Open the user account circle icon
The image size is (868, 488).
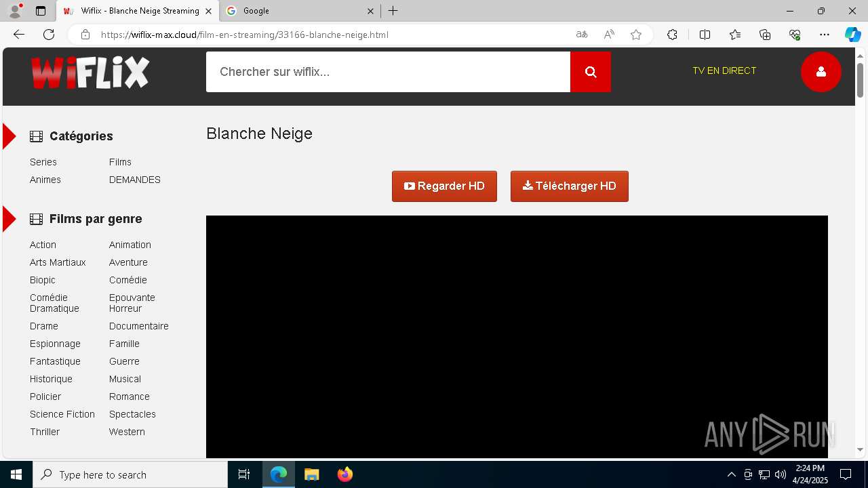click(x=821, y=71)
